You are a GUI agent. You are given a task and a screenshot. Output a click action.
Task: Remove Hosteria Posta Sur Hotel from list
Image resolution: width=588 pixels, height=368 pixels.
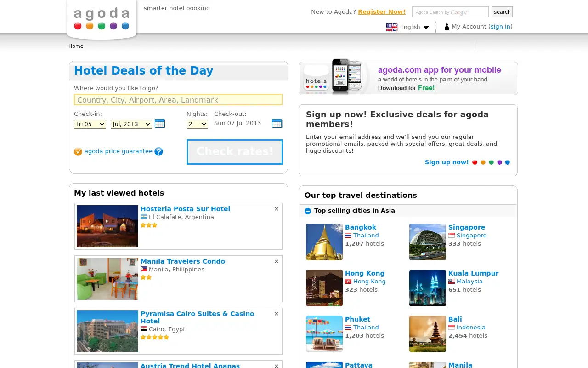[x=277, y=209]
